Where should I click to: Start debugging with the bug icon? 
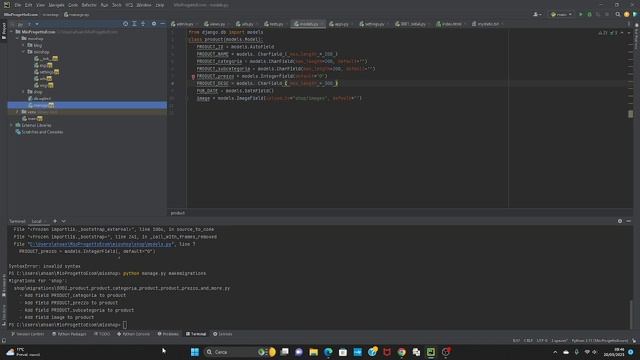[589, 14]
